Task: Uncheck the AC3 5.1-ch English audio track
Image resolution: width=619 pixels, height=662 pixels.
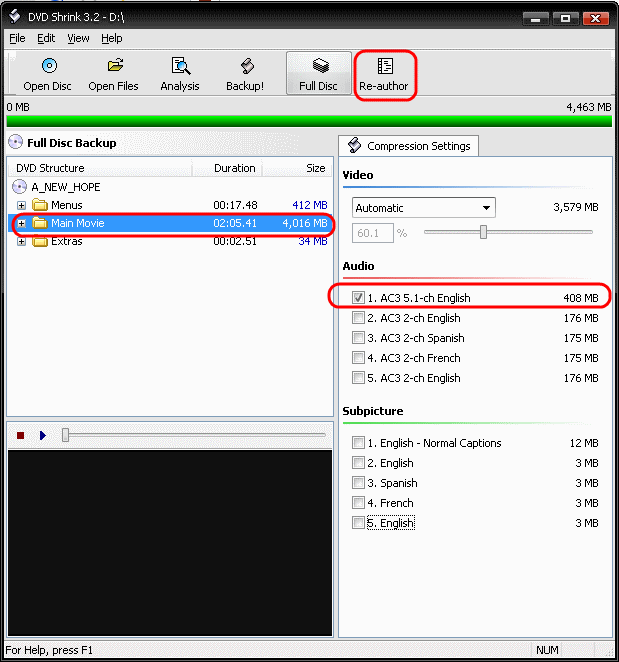Action: 358,298
